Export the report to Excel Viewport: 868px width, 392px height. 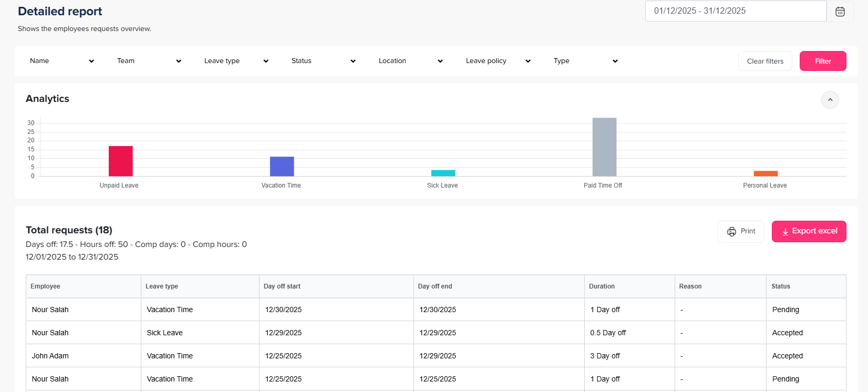click(809, 231)
